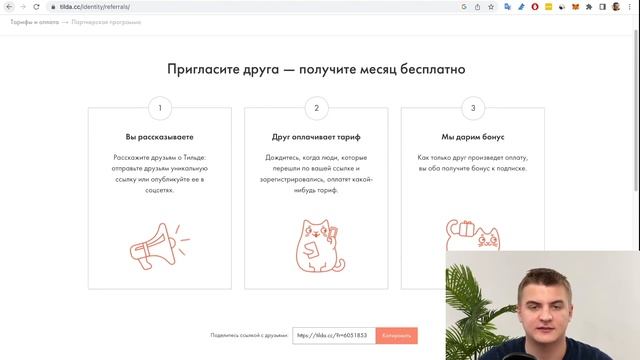Open the MetaMask fox extension

576,7
